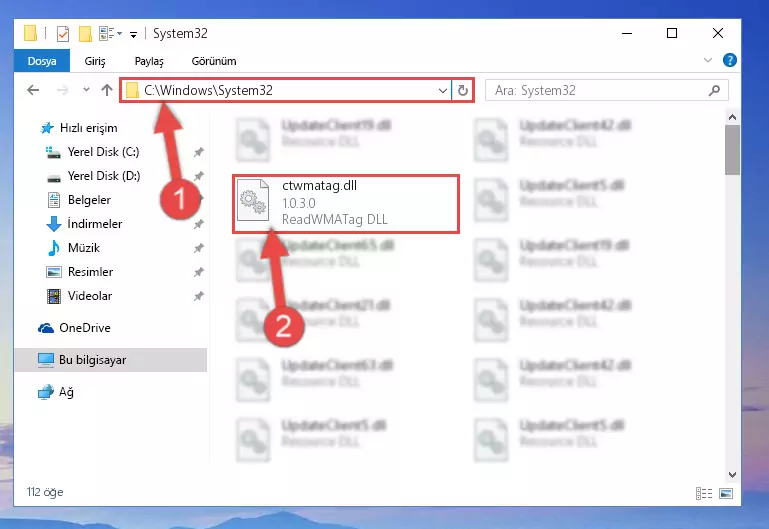Select Hızlı erişim in navigation pane
Screen dimensions: 769x529
88,128
